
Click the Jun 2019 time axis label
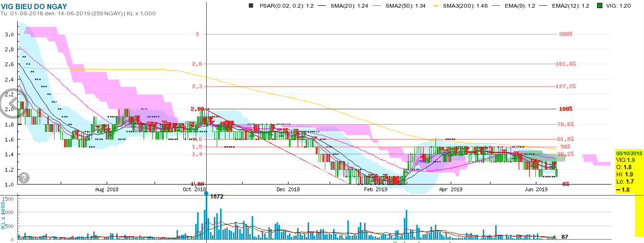pos(536,189)
